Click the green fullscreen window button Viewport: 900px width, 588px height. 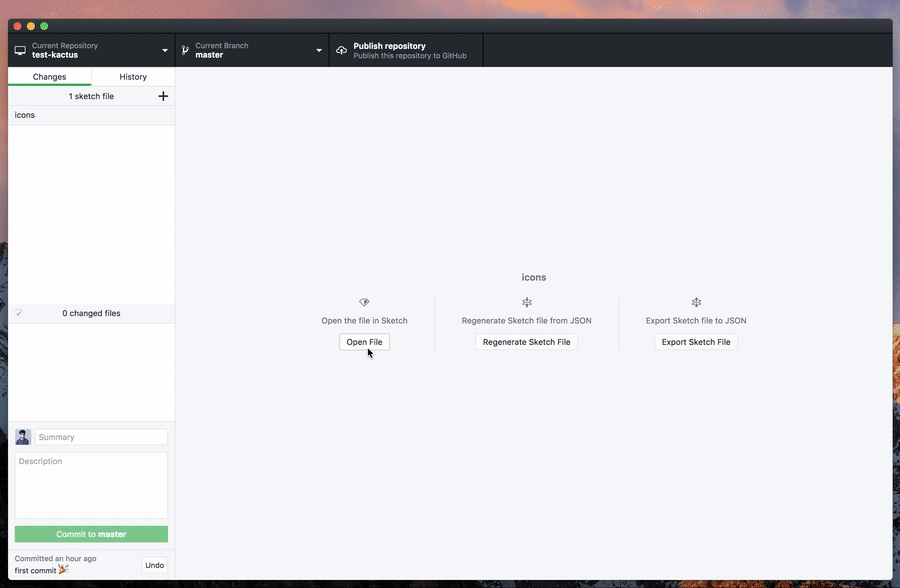[x=44, y=26]
